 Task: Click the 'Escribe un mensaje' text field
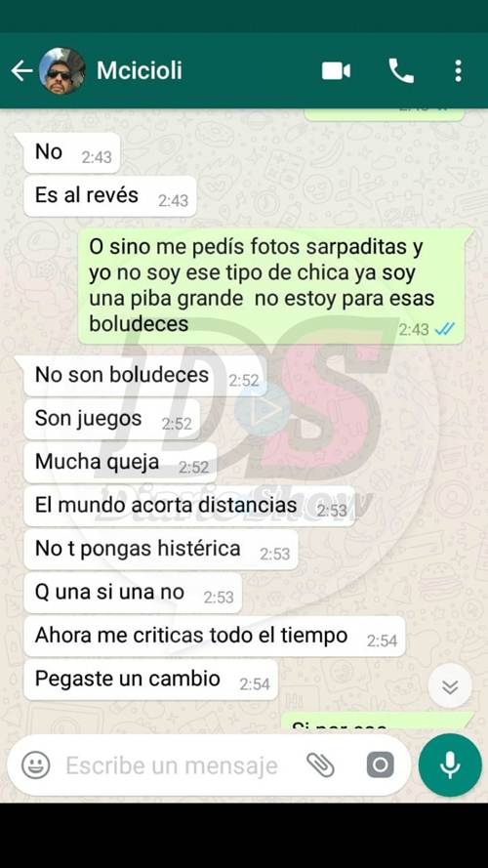click(x=172, y=765)
